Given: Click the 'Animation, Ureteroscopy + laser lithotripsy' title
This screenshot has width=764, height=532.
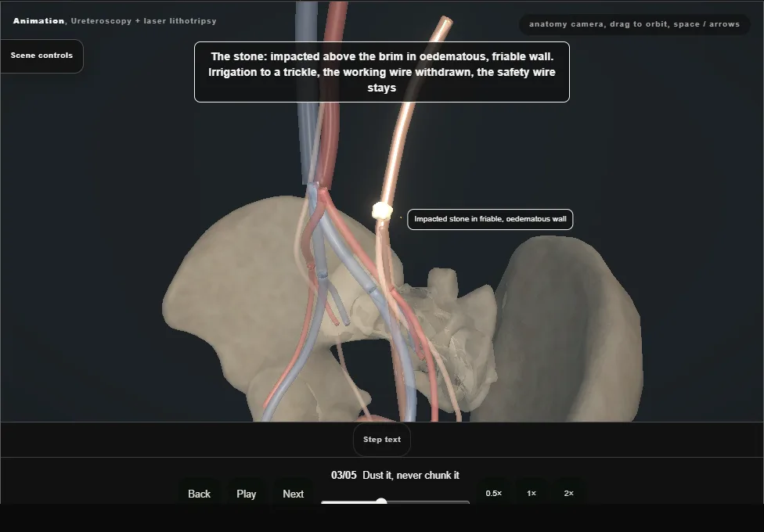Looking at the screenshot, I should coord(114,21).
